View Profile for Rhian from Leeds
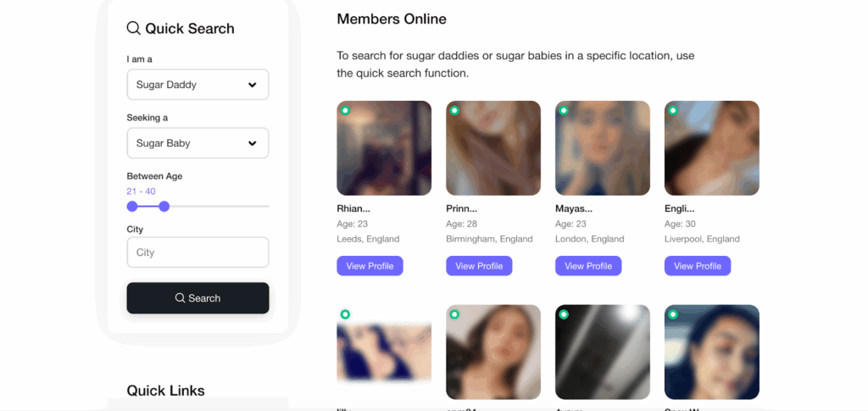This screenshot has width=868, height=411. pos(370,266)
